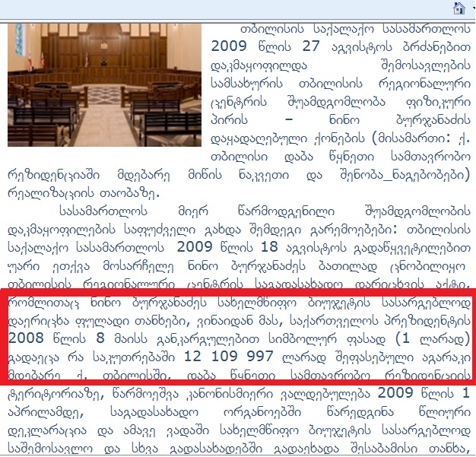476x457 pixels.
Task: Click the word "დეკლარაცია"
Action: [x=47, y=430]
